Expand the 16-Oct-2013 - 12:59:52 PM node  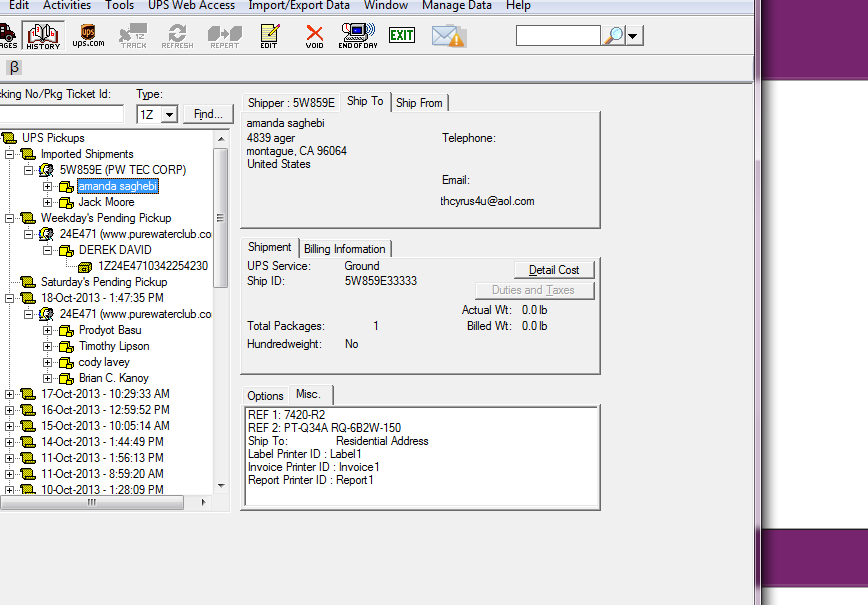(9, 410)
